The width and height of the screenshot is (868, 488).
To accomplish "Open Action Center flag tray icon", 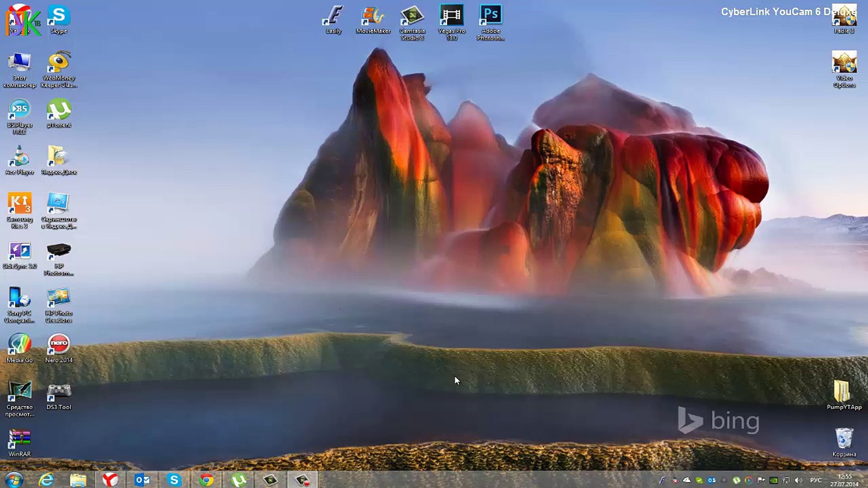I will click(x=761, y=480).
